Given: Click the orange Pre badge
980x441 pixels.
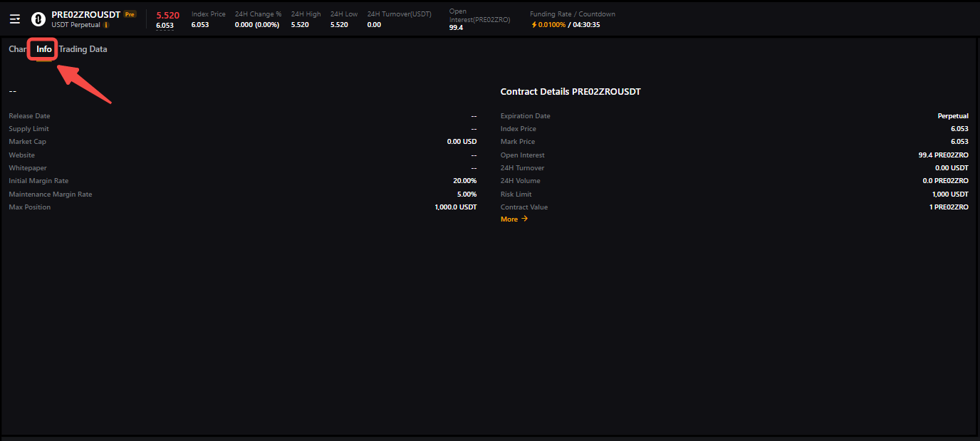Looking at the screenshot, I should pos(129,14).
